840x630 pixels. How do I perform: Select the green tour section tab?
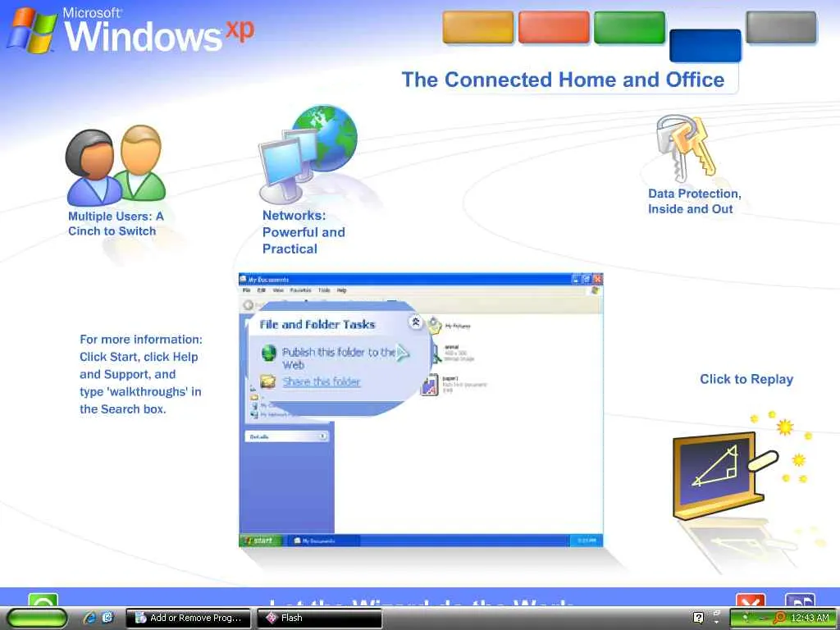click(629, 27)
